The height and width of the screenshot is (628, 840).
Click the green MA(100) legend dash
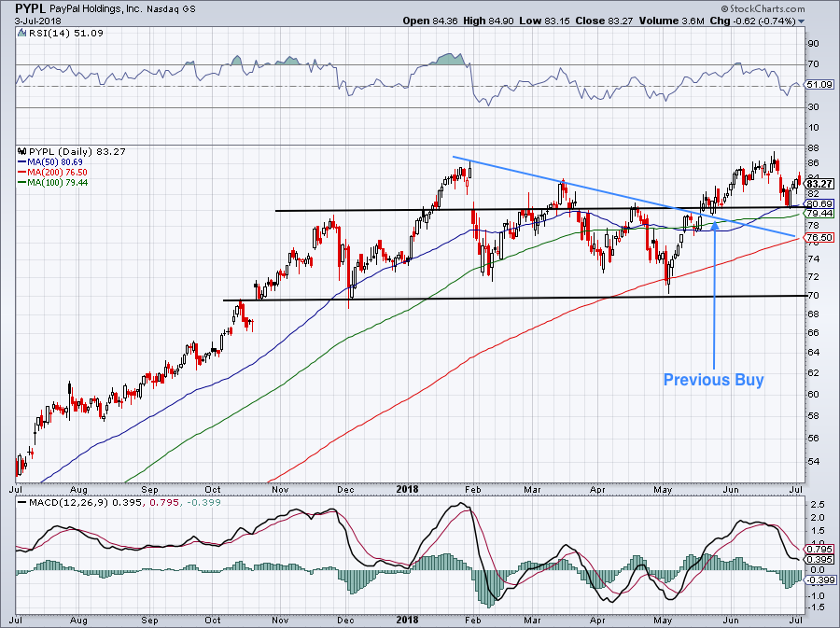(22, 183)
